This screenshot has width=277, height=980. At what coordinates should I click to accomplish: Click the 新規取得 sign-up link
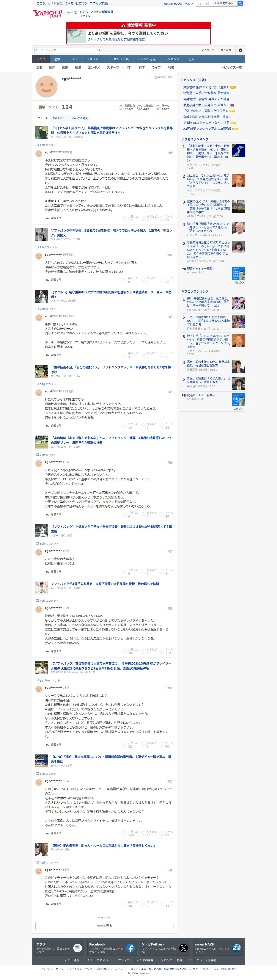[107, 12]
